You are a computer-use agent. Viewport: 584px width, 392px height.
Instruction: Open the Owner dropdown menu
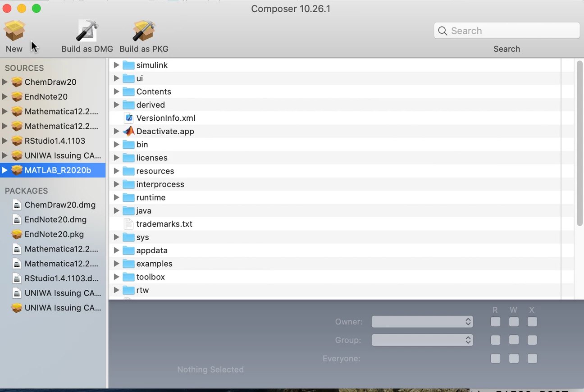click(x=422, y=322)
